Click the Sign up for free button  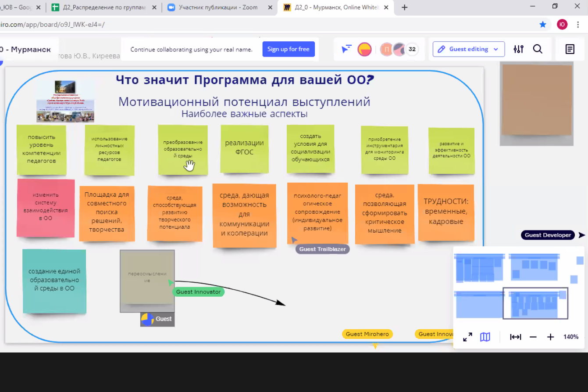288,49
